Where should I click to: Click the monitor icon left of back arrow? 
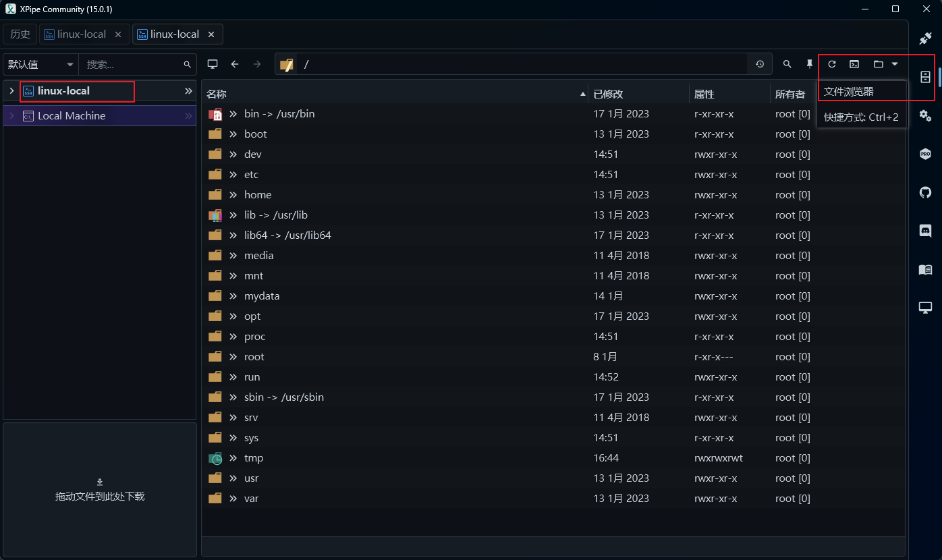(213, 64)
